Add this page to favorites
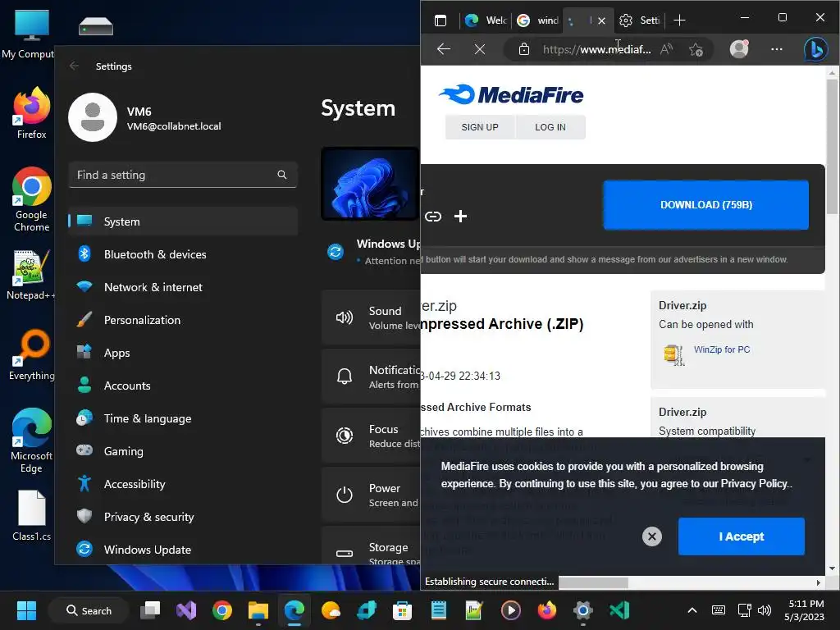Screen dimensions: 840x630 [x=696, y=49]
